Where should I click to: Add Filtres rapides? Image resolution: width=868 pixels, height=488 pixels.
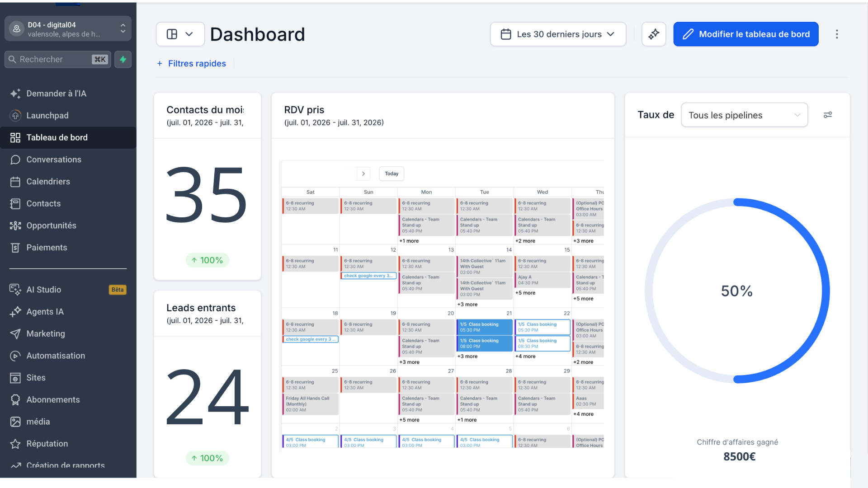(191, 64)
